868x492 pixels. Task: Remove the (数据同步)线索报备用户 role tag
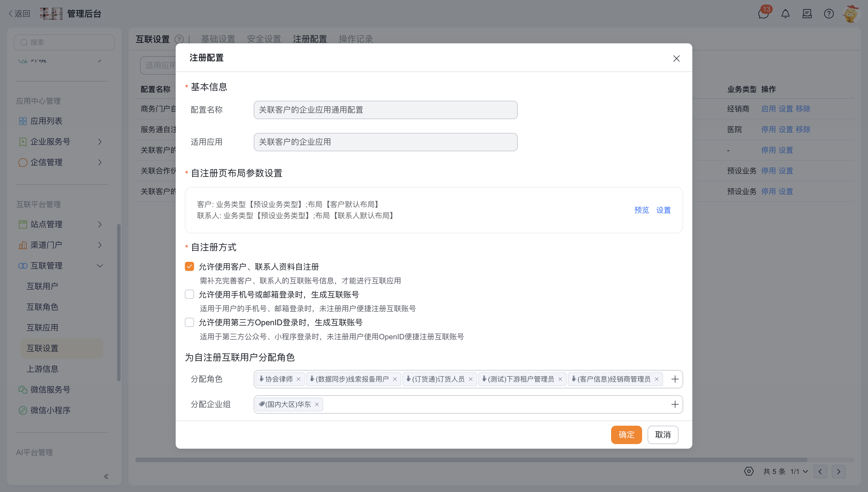click(395, 379)
